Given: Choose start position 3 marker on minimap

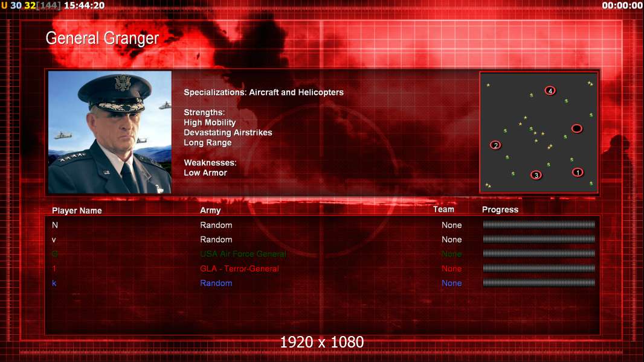Looking at the screenshot, I should click(536, 175).
